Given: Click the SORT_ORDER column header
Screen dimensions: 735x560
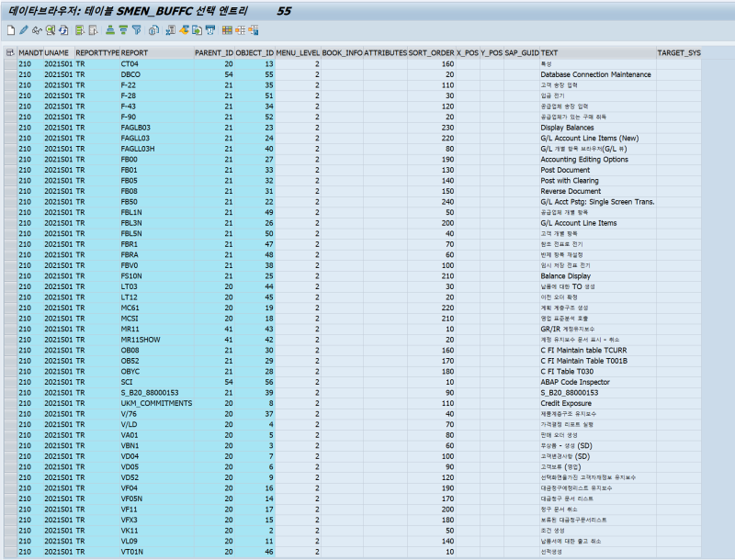Looking at the screenshot, I should [x=431, y=53].
